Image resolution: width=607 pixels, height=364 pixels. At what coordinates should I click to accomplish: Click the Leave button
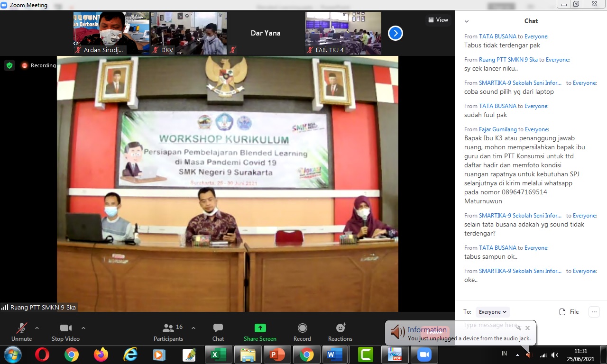[434, 332]
